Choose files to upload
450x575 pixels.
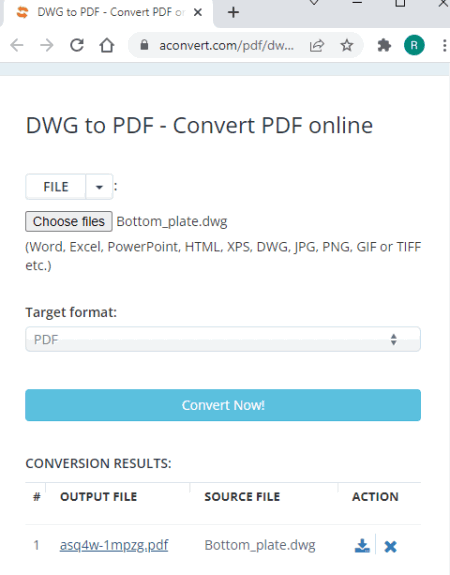(69, 221)
